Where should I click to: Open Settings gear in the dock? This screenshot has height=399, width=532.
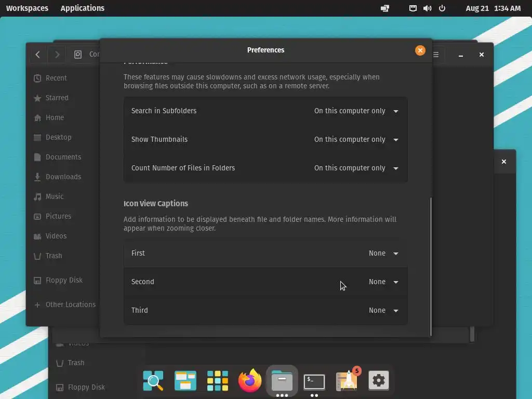click(379, 381)
